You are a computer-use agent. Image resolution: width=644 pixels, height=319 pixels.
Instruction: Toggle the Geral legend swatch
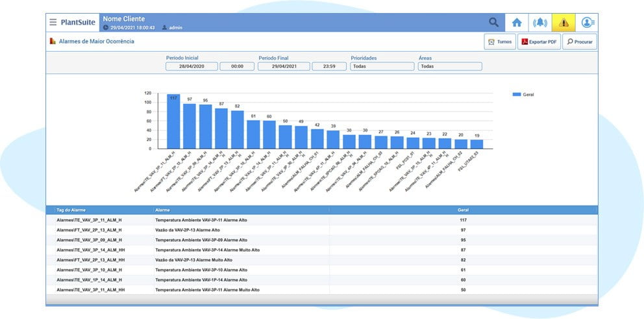click(517, 95)
